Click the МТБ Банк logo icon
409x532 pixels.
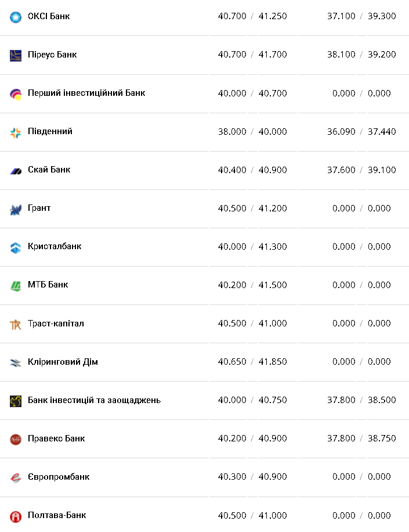click(x=16, y=286)
